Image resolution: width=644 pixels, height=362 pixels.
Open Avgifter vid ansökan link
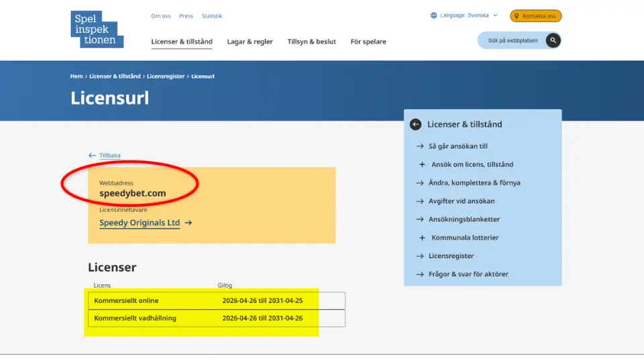[462, 201]
